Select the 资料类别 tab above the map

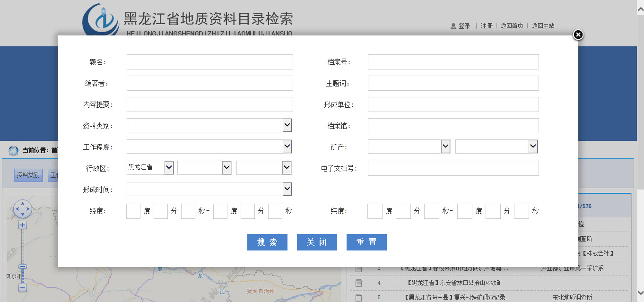point(28,175)
